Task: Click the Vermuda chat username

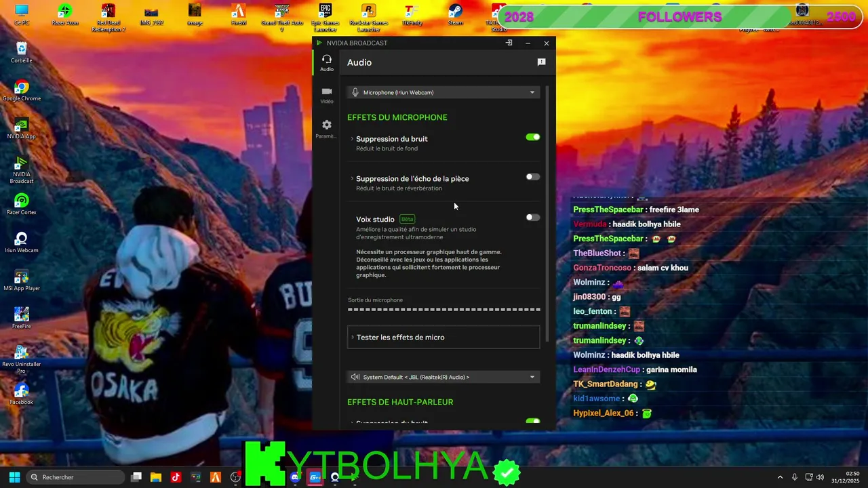Action: [x=589, y=224]
